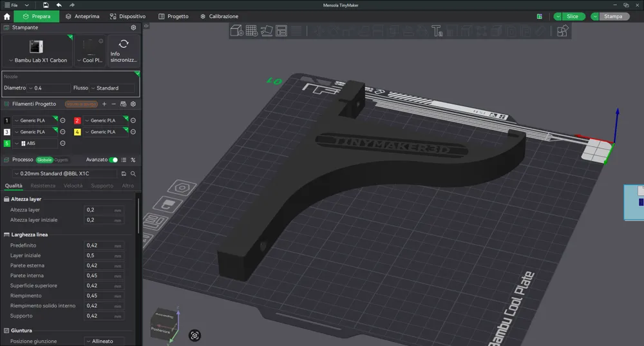Click the Stampa print button

coord(614,17)
